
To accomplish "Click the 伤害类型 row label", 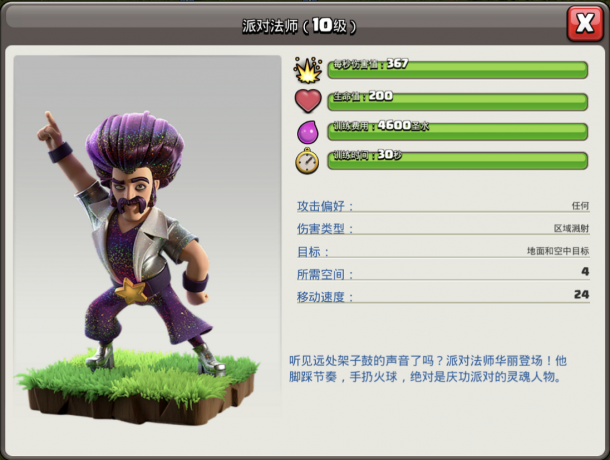I will click(325, 228).
